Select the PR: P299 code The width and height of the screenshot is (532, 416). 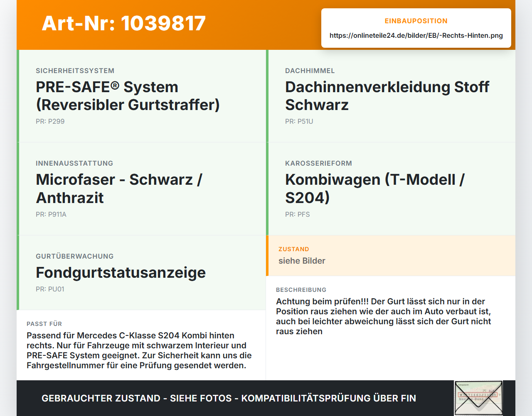[x=50, y=121]
